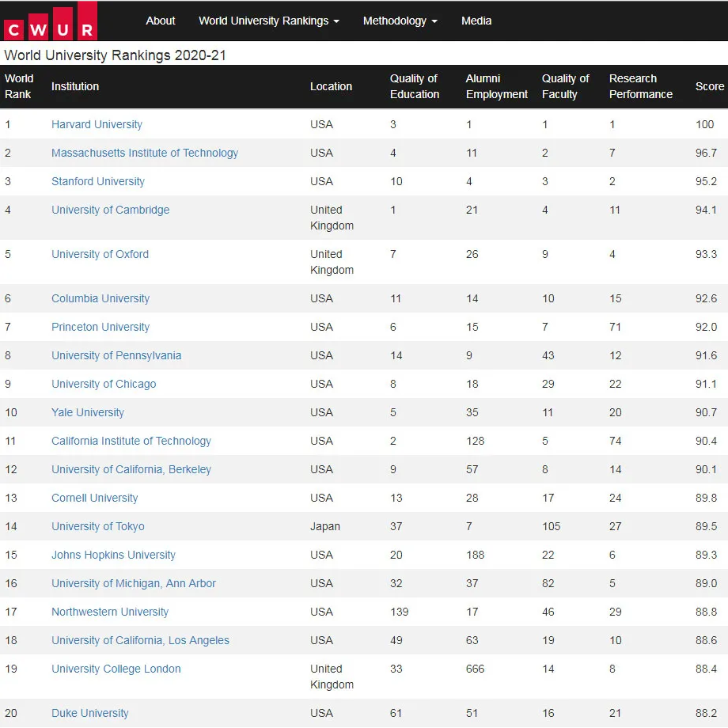The height and width of the screenshot is (728, 728).
Task: Click the Research Performance column header
Action: (640, 86)
